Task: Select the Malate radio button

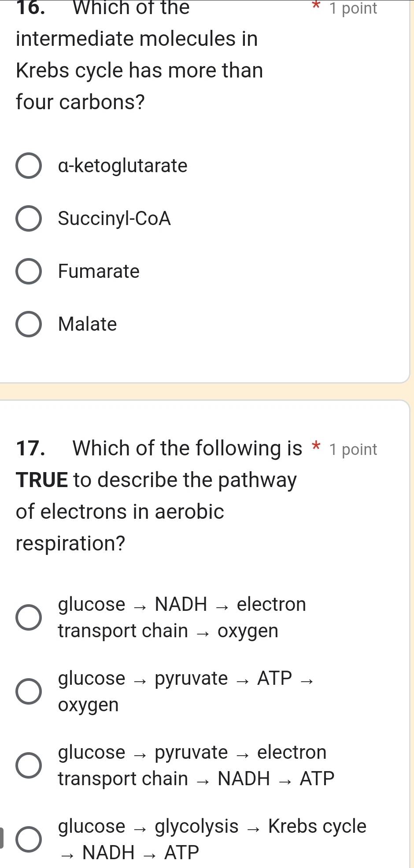Action: pos(29,324)
